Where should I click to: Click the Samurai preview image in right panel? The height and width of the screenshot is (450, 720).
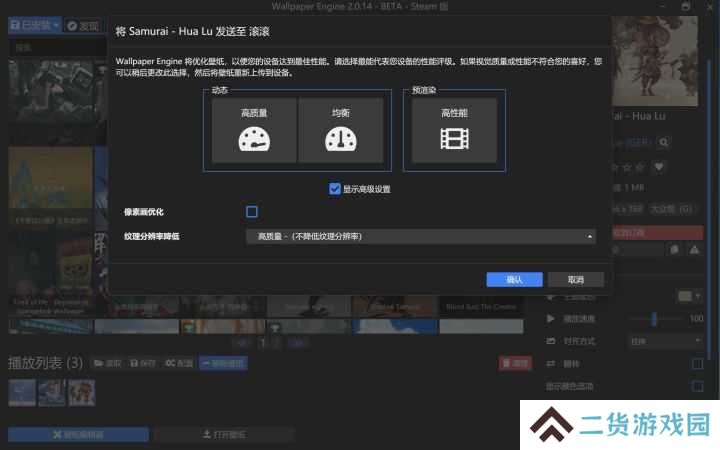coord(655,61)
